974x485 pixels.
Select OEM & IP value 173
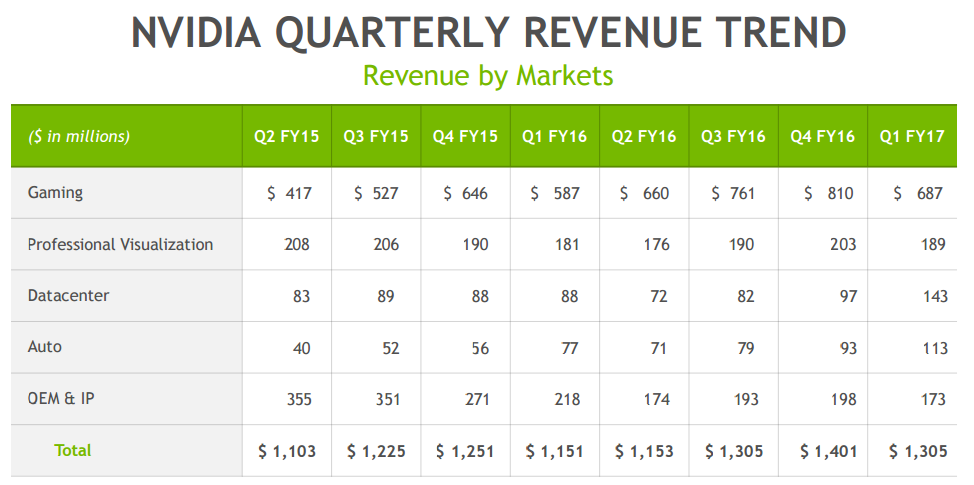(x=934, y=399)
